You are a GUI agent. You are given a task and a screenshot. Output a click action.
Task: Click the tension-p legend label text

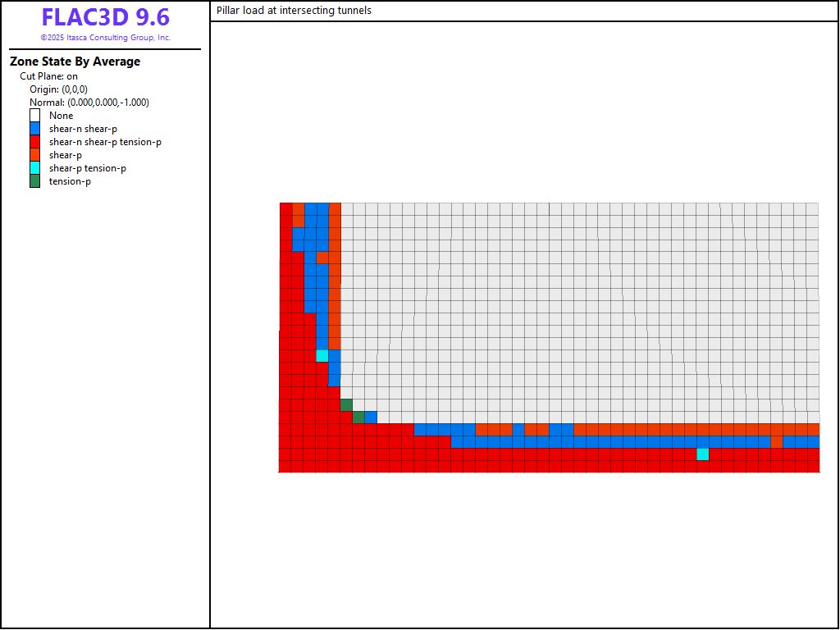[x=70, y=181]
